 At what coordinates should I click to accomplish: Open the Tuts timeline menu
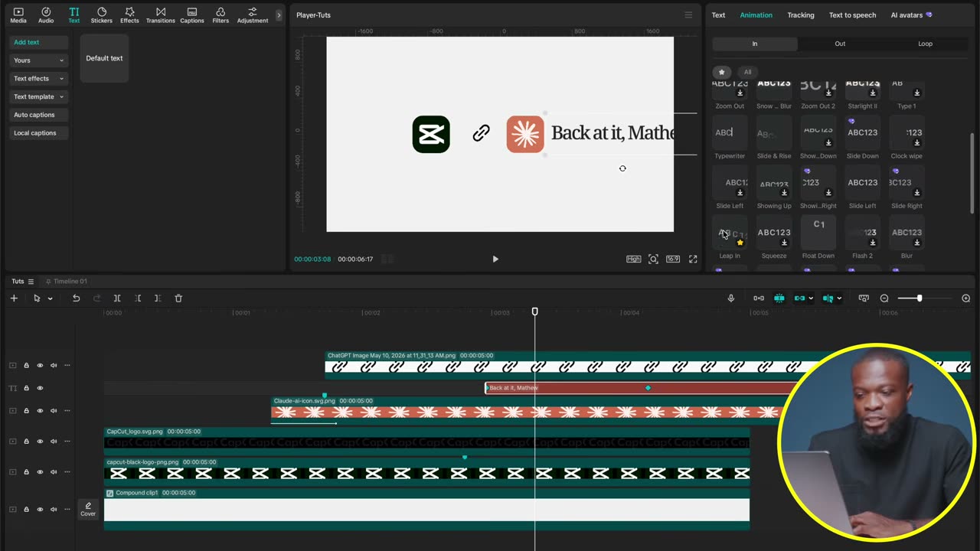[x=31, y=282]
